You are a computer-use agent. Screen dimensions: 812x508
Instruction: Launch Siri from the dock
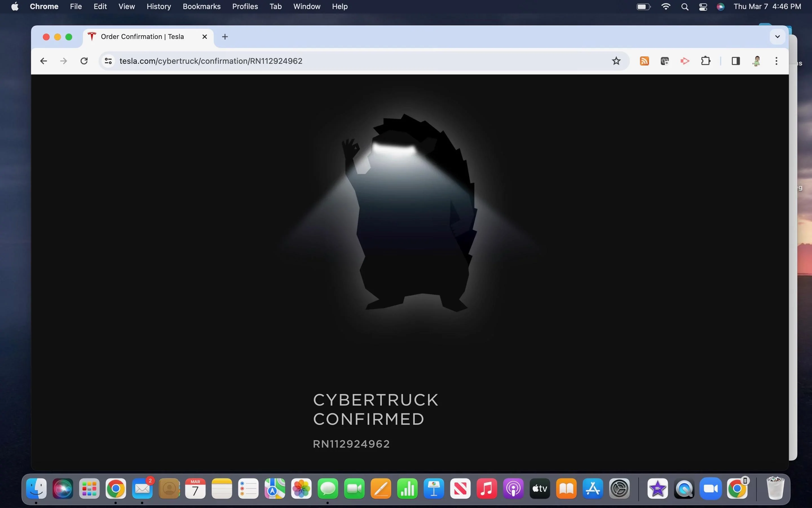[63, 488]
